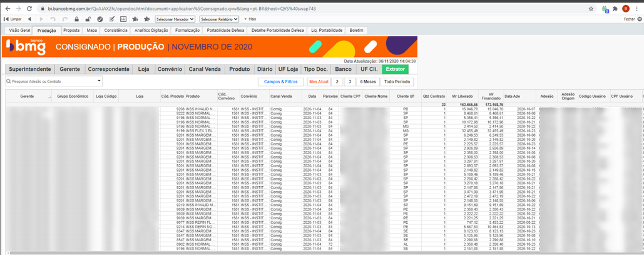This screenshot has width=644, height=255.
Task: Select the Mes Atual period
Action: click(x=319, y=82)
